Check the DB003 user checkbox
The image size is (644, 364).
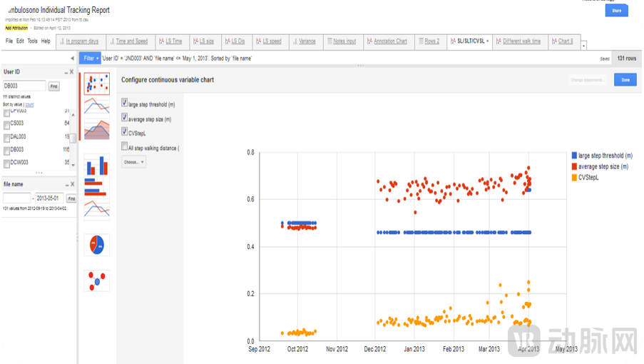[x=6, y=151]
